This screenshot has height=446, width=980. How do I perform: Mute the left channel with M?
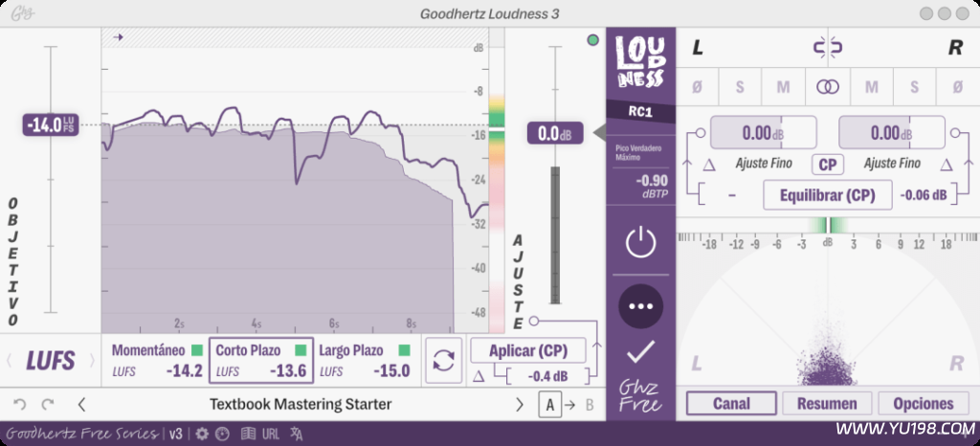click(x=783, y=87)
